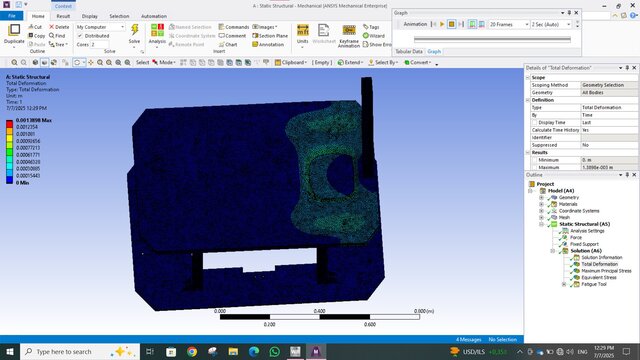Open WhatsApp from the taskbar
Screen dimensions: 640x360
click(x=275, y=351)
